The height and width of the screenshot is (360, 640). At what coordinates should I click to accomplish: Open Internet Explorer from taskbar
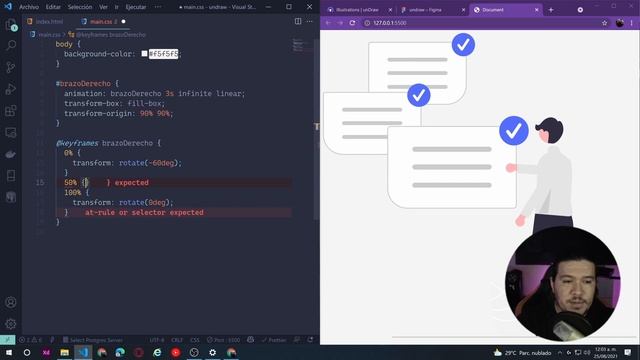[157, 352]
